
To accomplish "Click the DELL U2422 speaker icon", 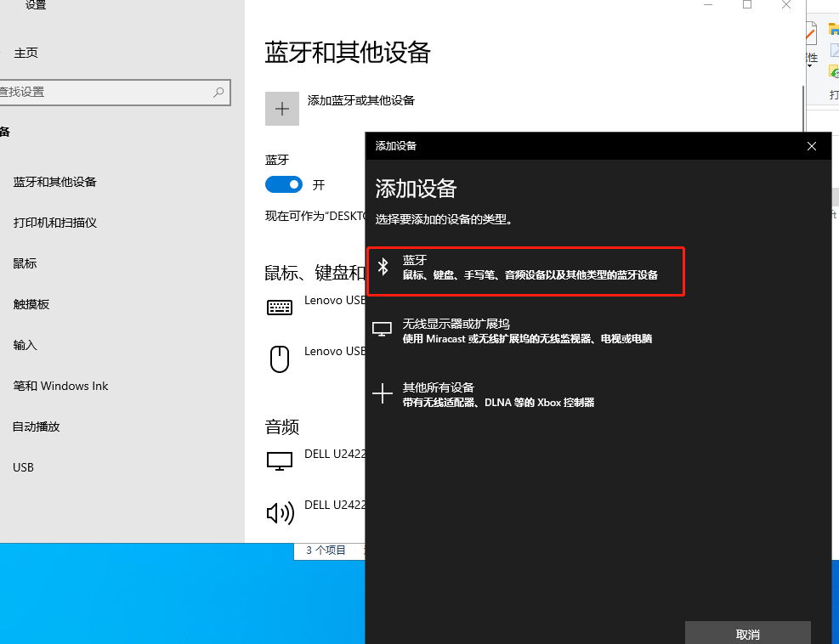I will [281, 512].
